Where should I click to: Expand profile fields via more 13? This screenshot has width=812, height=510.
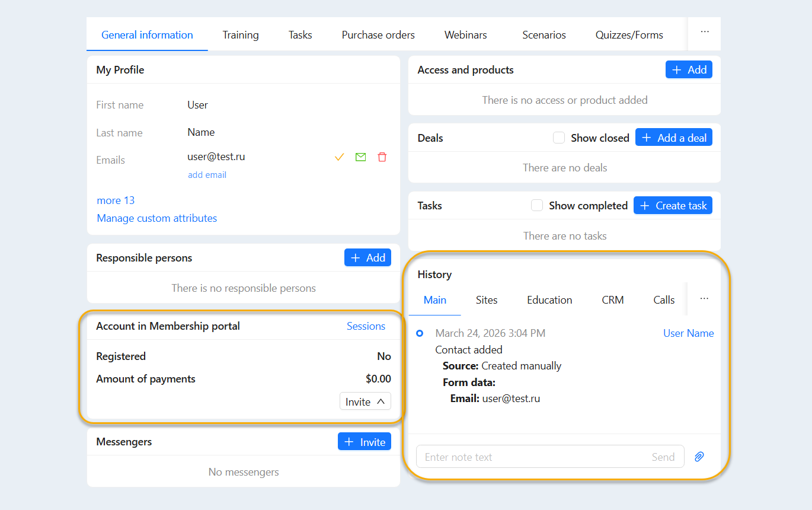tap(116, 200)
